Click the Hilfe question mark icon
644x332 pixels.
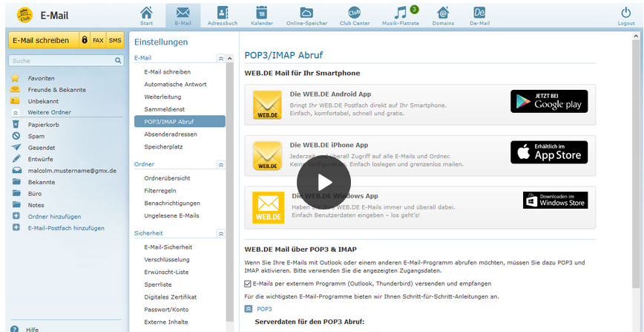[x=15, y=329]
